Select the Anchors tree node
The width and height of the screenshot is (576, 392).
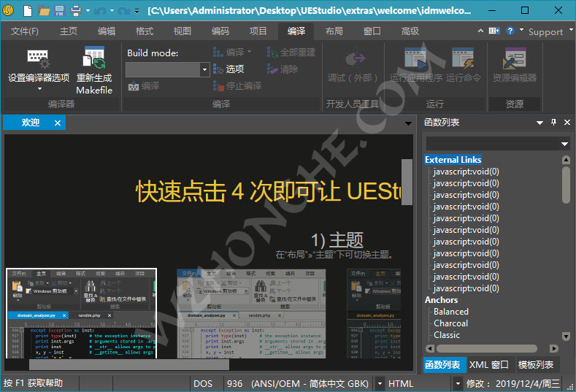point(441,300)
